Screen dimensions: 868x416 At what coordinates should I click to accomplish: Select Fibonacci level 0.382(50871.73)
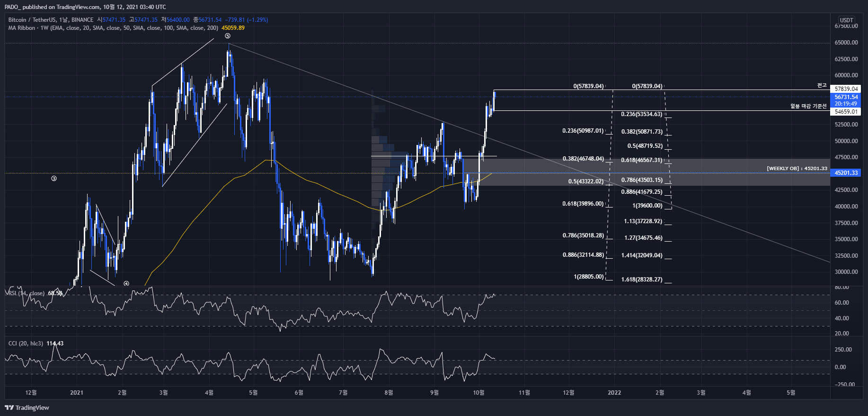pos(642,132)
